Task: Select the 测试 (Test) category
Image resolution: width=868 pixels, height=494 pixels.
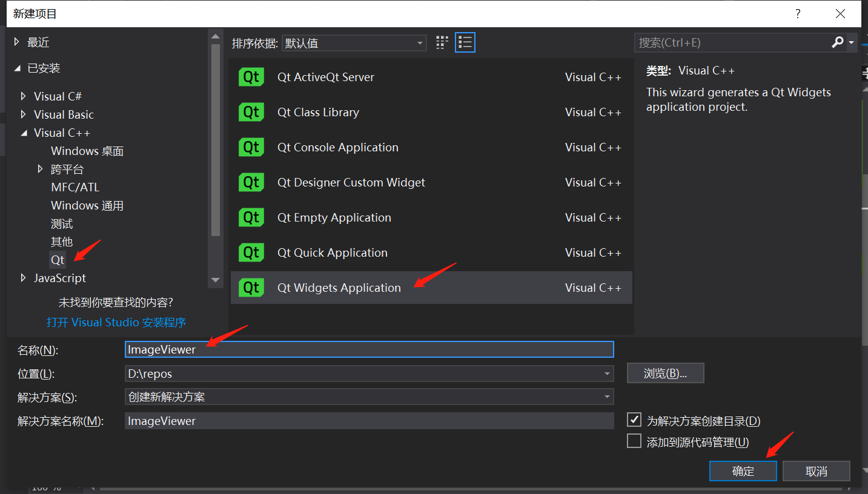Action: click(62, 223)
